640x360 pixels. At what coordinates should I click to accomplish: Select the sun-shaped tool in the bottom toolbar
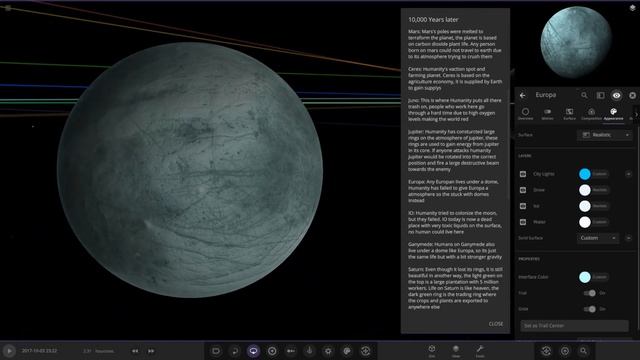click(328, 351)
